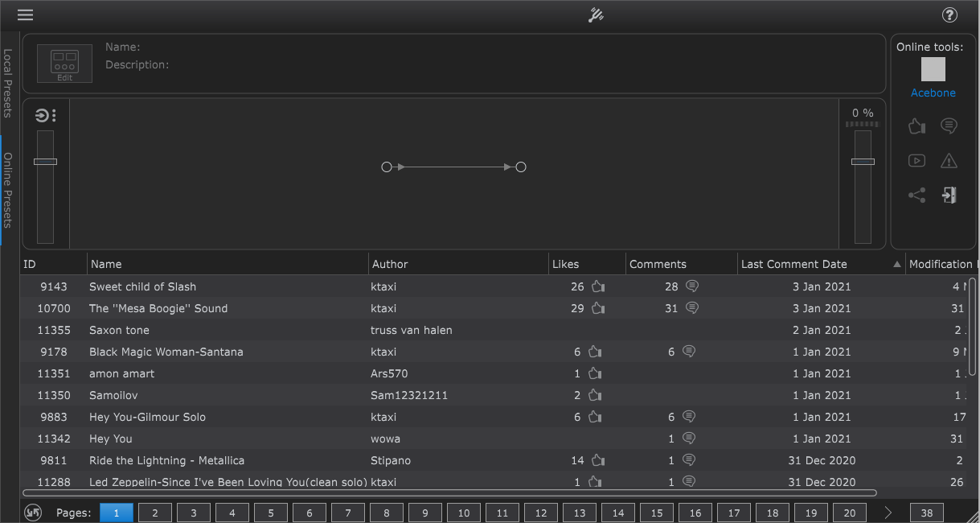Sort by Last Comment Date column header
This screenshot has height=523, width=980.
822,264
